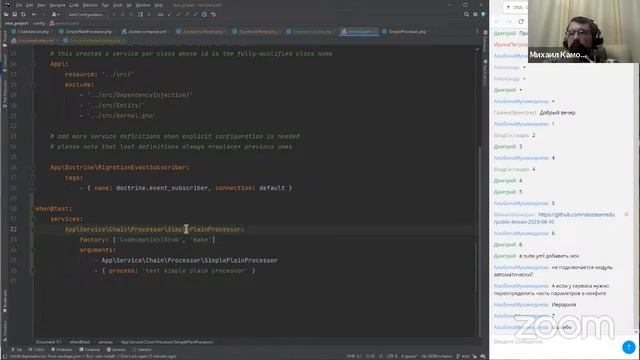Open the Statistic tool window

(143, 350)
